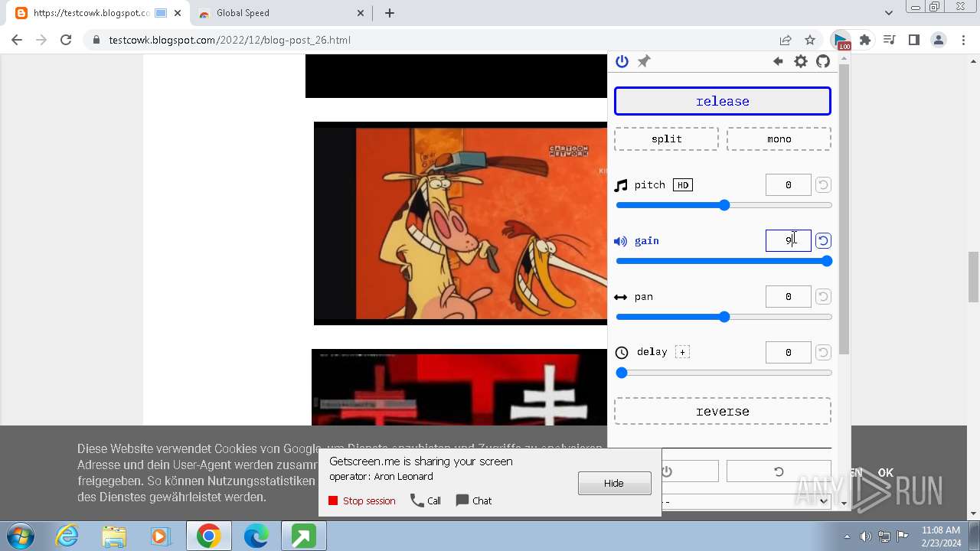The width and height of the screenshot is (980, 551).
Task: Click the release button
Action: (x=723, y=101)
